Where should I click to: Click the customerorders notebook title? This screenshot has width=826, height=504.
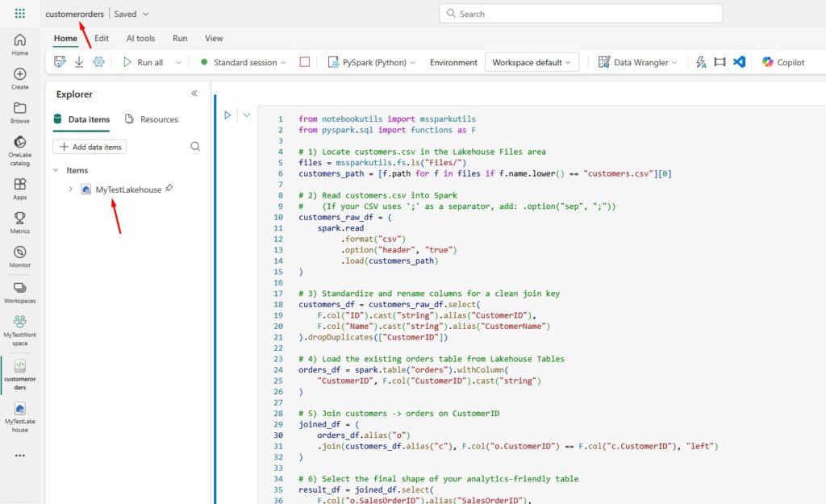click(x=75, y=15)
